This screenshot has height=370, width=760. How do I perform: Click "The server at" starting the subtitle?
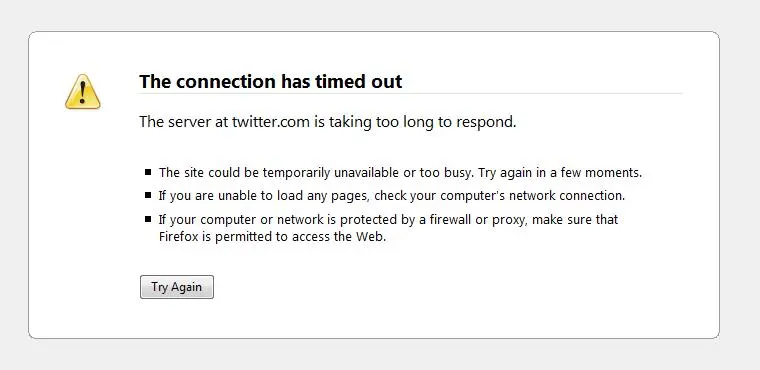pos(184,121)
